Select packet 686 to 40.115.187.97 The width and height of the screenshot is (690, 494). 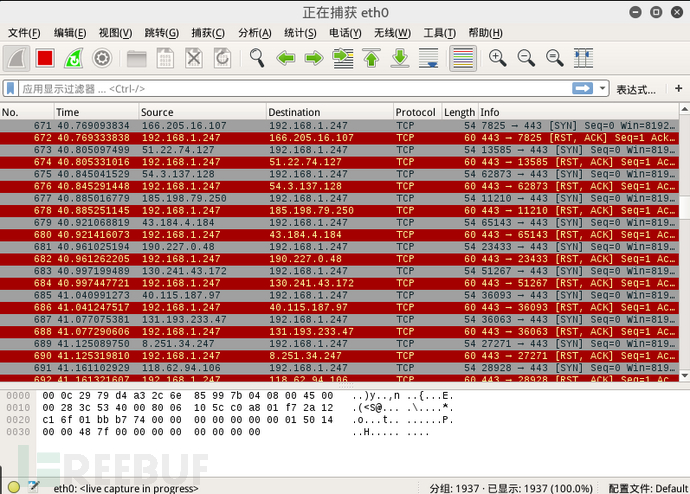point(339,307)
